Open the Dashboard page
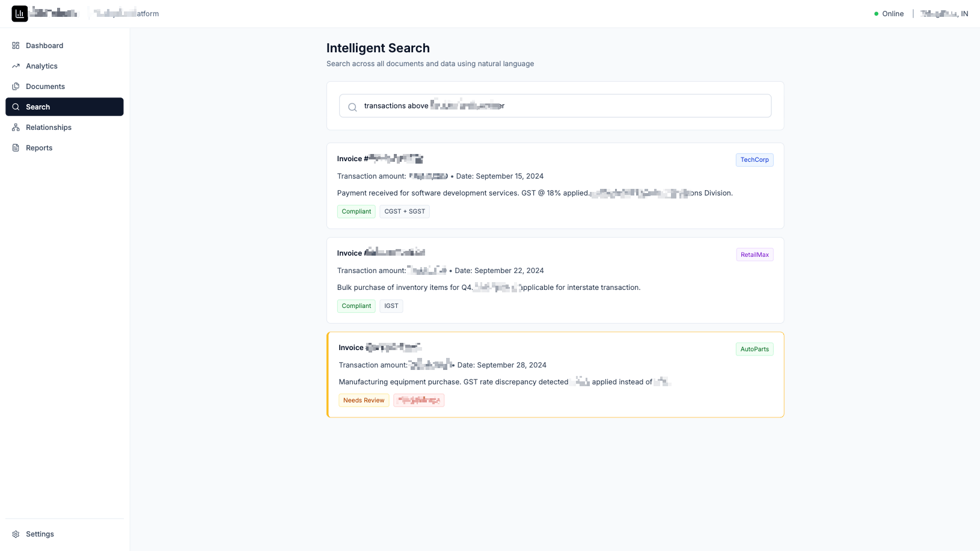This screenshot has height=551, width=980. pyautogui.click(x=64, y=46)
